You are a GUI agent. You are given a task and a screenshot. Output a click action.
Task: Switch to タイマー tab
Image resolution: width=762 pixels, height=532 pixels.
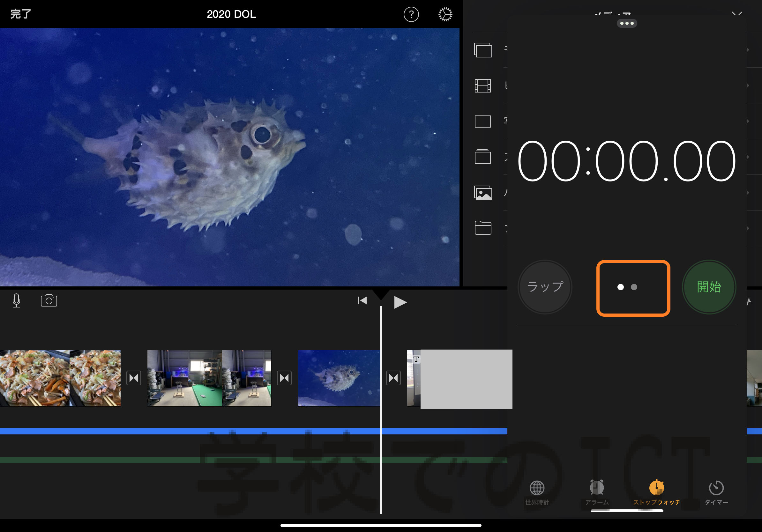716,492
